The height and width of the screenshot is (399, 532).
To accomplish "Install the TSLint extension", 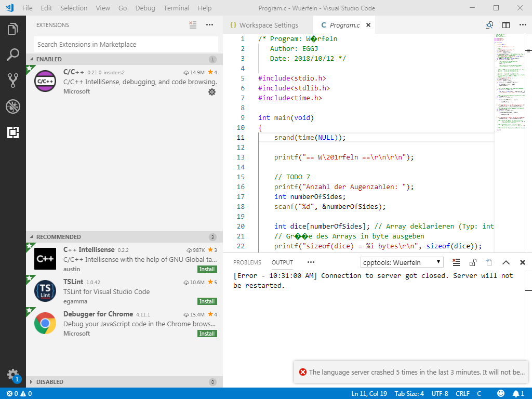I will point(207,301).
